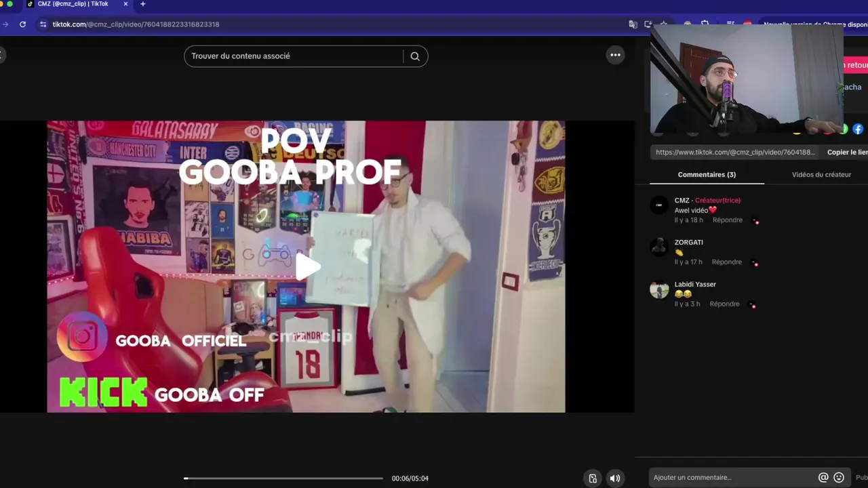
Task: Switch to Commentaires (3) tab
Action: pyautogui.click(x=707, y=175)
